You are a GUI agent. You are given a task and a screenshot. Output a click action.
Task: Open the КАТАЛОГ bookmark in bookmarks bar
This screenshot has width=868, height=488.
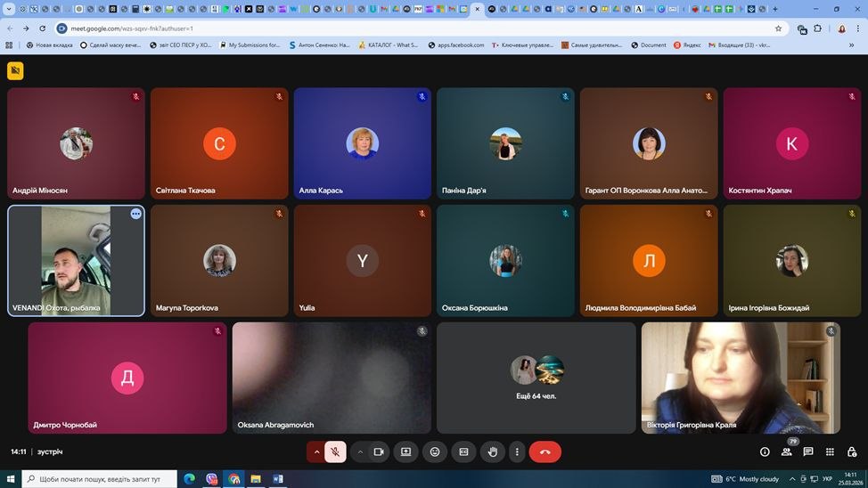pos(388,45)
